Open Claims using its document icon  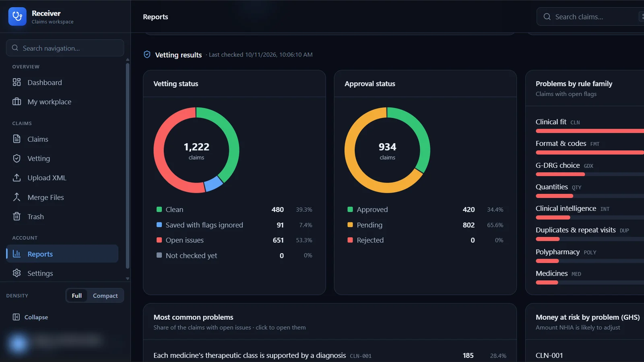17,139
